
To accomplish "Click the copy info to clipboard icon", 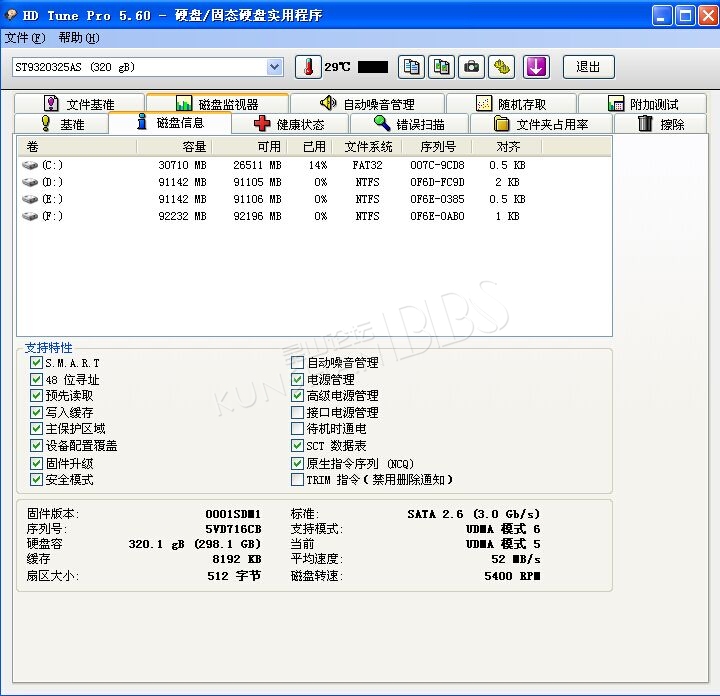I will coord(411,67).
